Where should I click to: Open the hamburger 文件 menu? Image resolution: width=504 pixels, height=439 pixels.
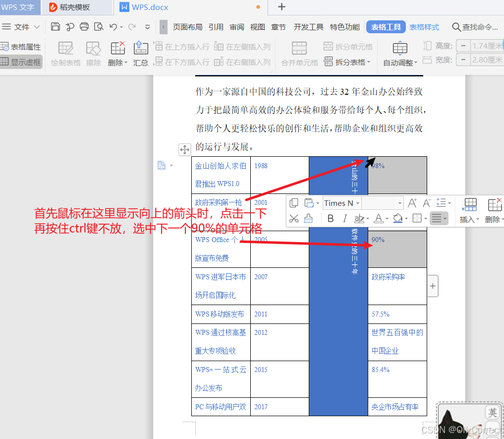(x=16, y=27)
